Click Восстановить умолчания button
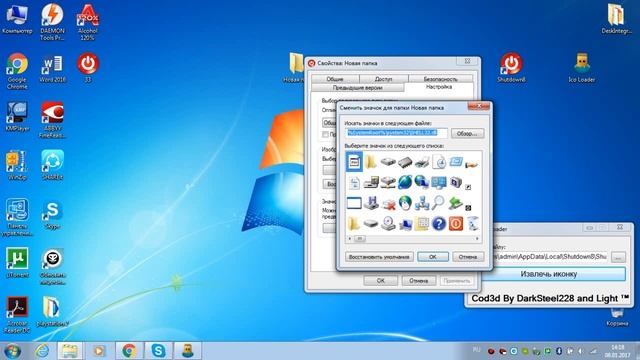 pyautogui.click(x=379, y=257)
